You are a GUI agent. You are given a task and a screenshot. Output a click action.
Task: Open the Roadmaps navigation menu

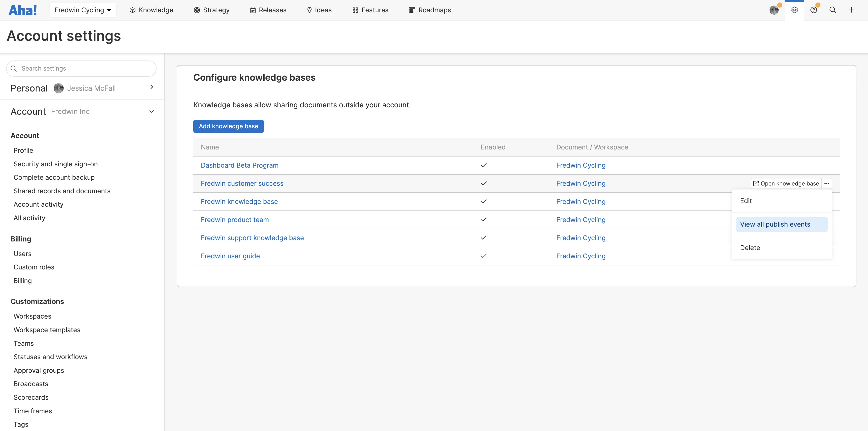pyautogui.click(x=430, y=10)
